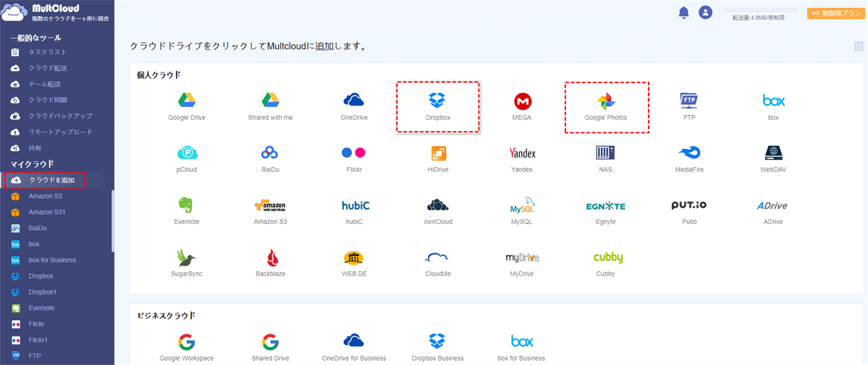Select Backblaze storage

[x=270, y=263]
